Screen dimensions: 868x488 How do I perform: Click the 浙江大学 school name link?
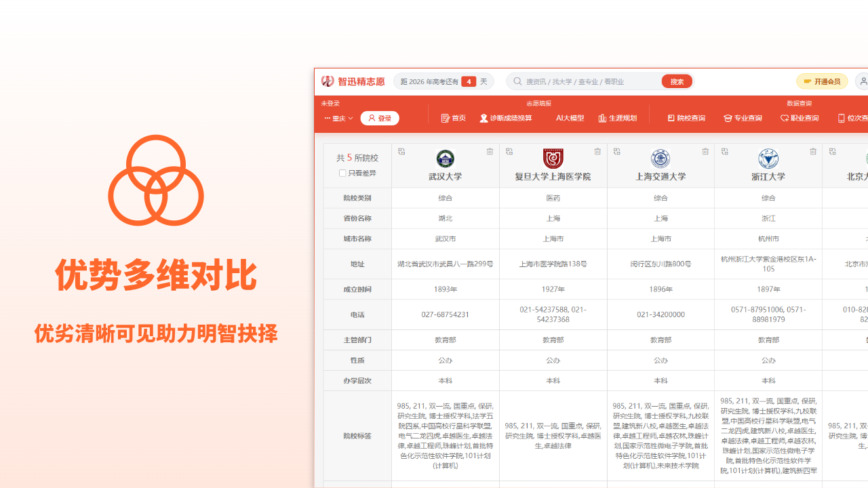tap(768, 177)
